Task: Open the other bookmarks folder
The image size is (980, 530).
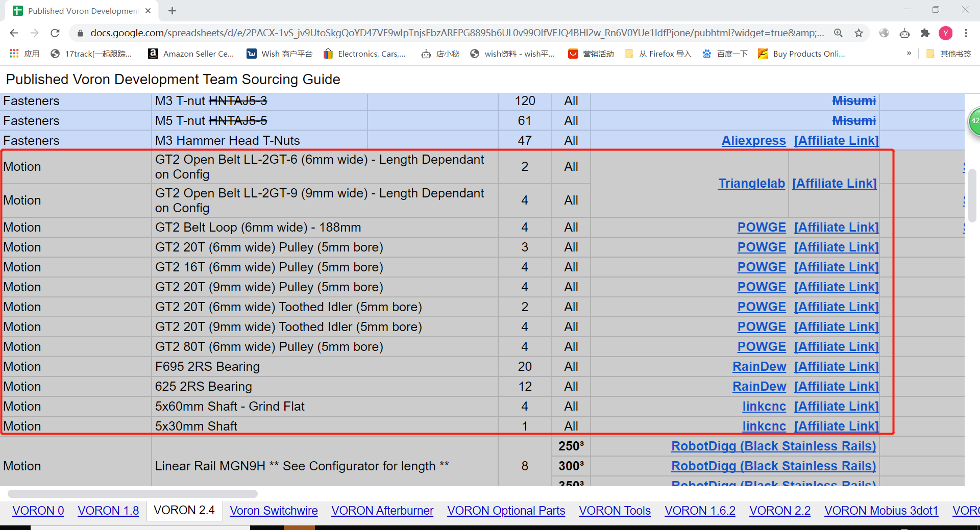Action: [949, 54]
